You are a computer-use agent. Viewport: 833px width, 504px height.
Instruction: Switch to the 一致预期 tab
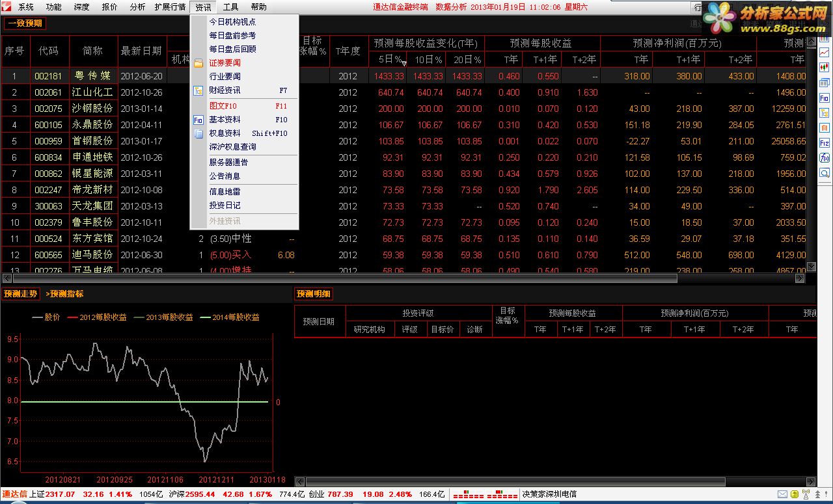tap(25, 23)
